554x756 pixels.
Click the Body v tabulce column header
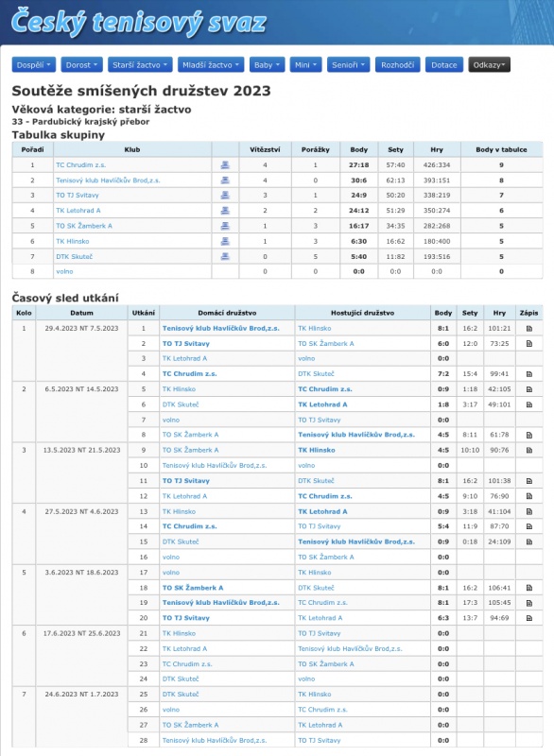(x=501, y=149)
